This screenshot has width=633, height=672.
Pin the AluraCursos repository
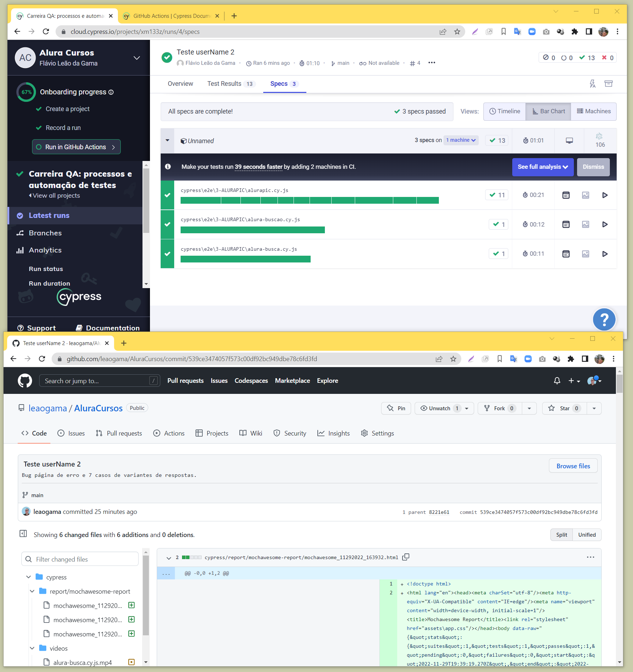coord(396,408)
